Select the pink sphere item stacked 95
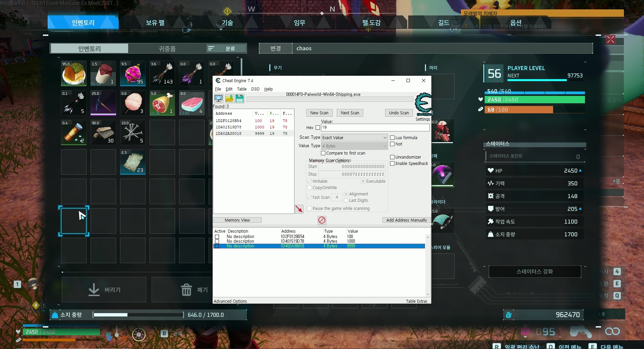 pyautogui.click(x=133, y=73)
